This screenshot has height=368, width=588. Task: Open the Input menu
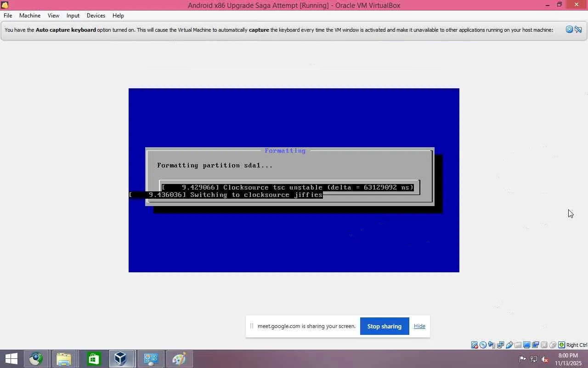[73, 16]
